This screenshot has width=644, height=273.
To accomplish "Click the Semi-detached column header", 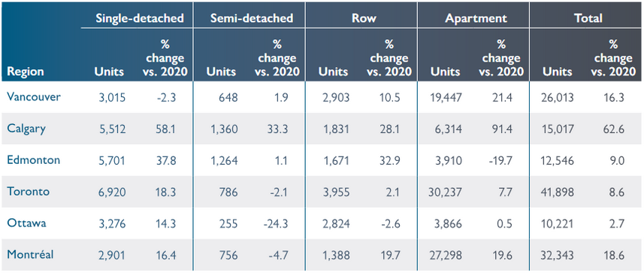I will (x=252, y=19).
